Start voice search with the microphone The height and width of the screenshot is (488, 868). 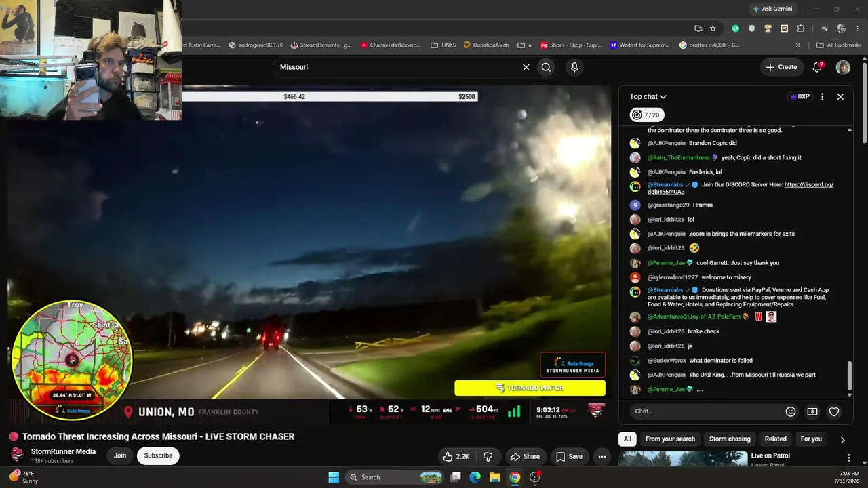click(x=574, y=67)
